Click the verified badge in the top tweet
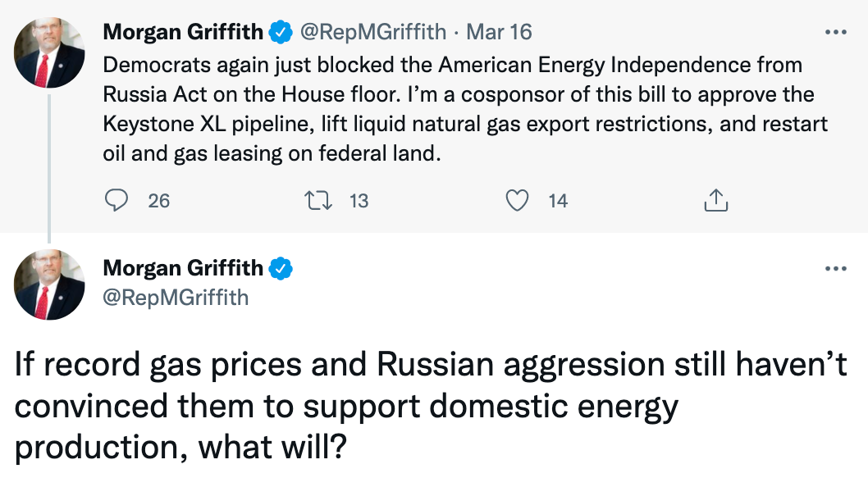The width and height of the screenshot is (868, 487). point(281,33)
